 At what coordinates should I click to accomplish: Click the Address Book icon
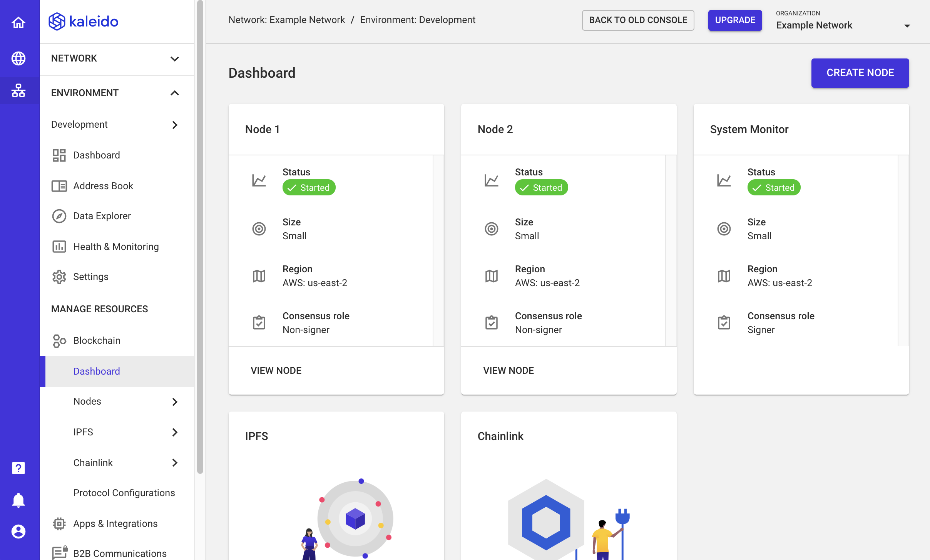59,185
